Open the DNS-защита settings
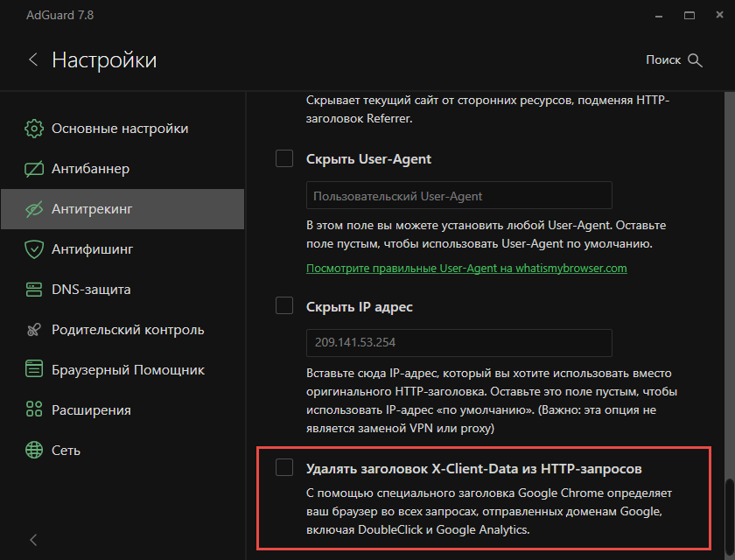The image size is (735, 560). 33,289
